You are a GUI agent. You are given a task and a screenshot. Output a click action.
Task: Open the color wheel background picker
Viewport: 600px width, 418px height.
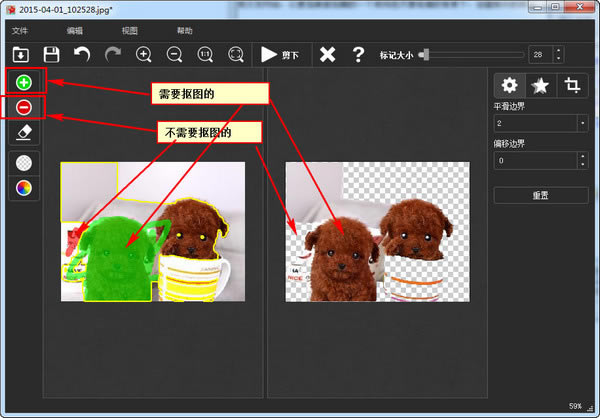tap(24, 188)
